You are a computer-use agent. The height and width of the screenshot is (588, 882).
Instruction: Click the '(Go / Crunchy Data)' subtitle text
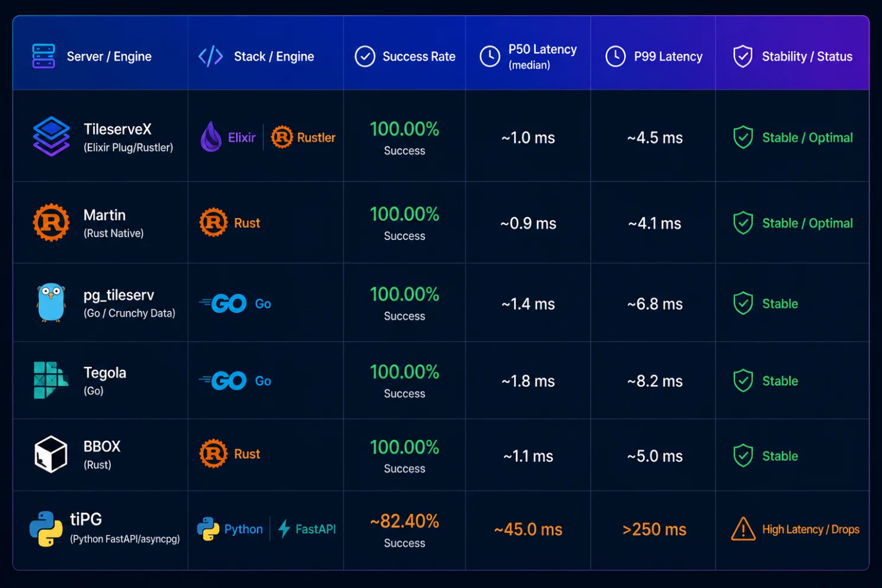coord(129,313)
